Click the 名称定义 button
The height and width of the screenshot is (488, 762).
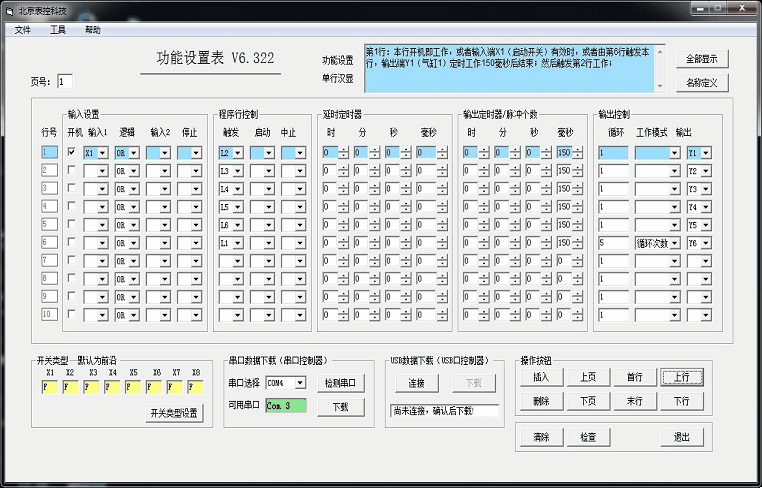click(702, 83)
